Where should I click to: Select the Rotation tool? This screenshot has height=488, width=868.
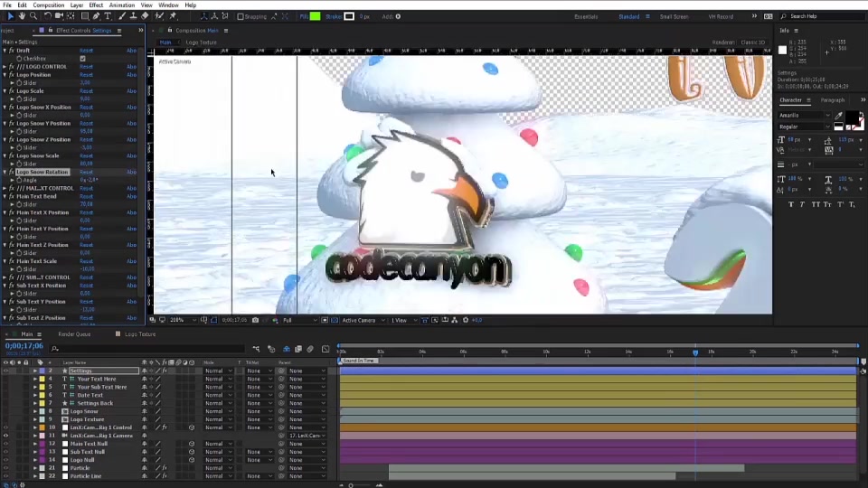[x=47, y=16]
